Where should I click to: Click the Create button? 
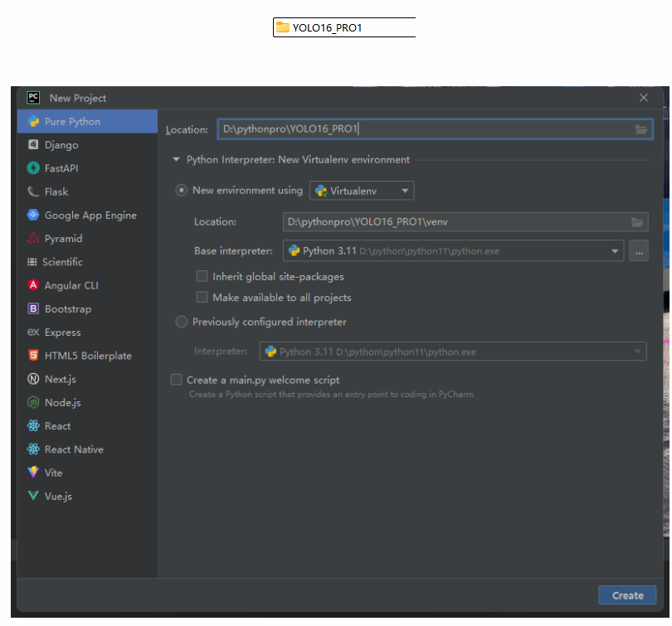pyautogui.click(x=627, y=595)
